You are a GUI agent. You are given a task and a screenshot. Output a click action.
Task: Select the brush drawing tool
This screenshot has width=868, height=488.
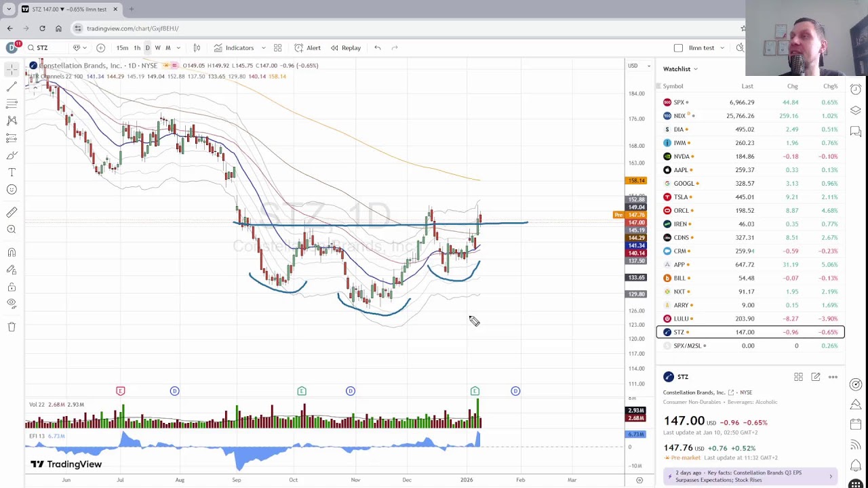[12, 155]
